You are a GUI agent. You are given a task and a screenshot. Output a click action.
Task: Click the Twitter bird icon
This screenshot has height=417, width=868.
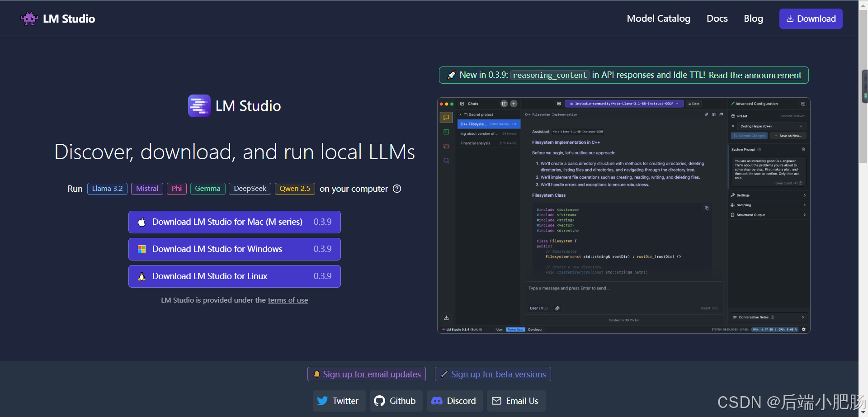322,401
